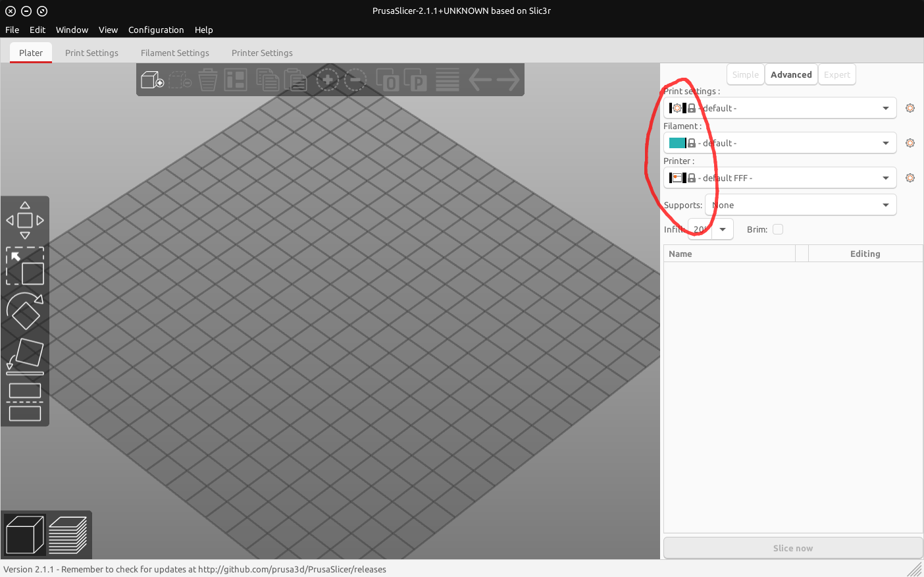Click the Delete all trash icon

pos(208,80)
